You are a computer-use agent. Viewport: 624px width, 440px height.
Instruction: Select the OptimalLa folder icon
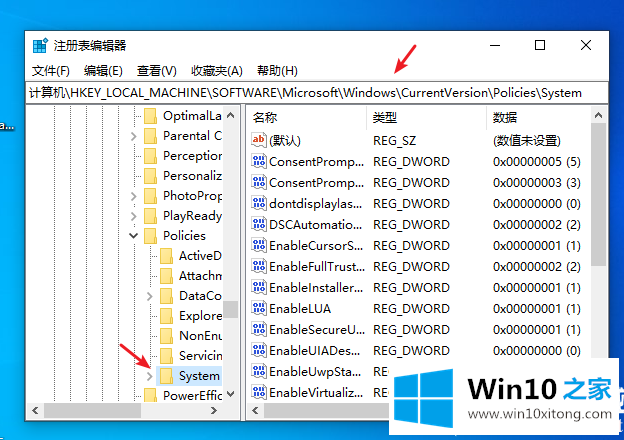150,116
